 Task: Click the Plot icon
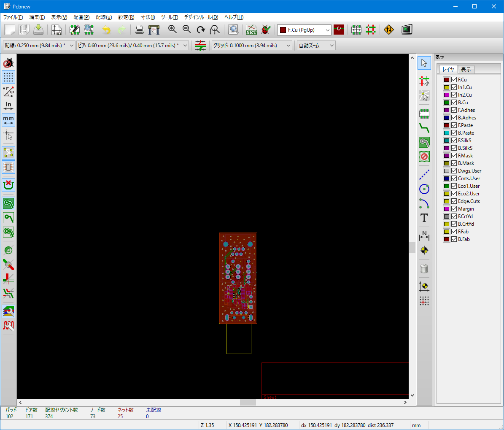[x=154, y=30]
